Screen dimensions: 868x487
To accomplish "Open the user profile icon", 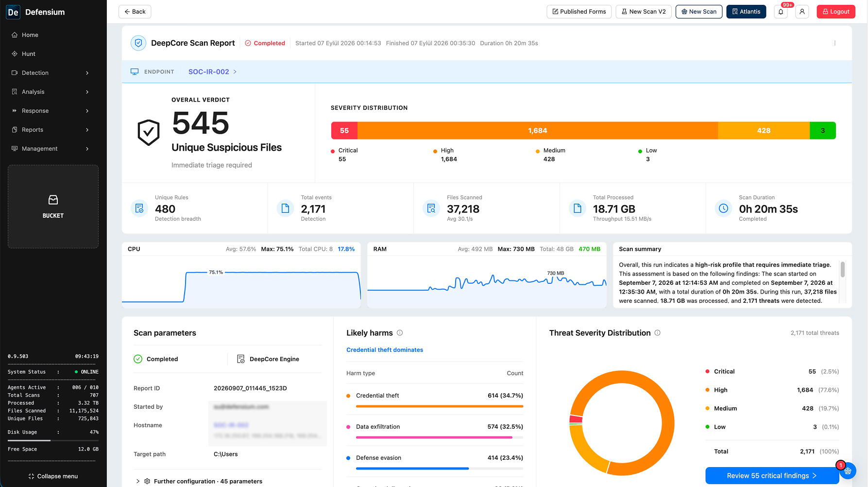I will (x=802, y=12).
